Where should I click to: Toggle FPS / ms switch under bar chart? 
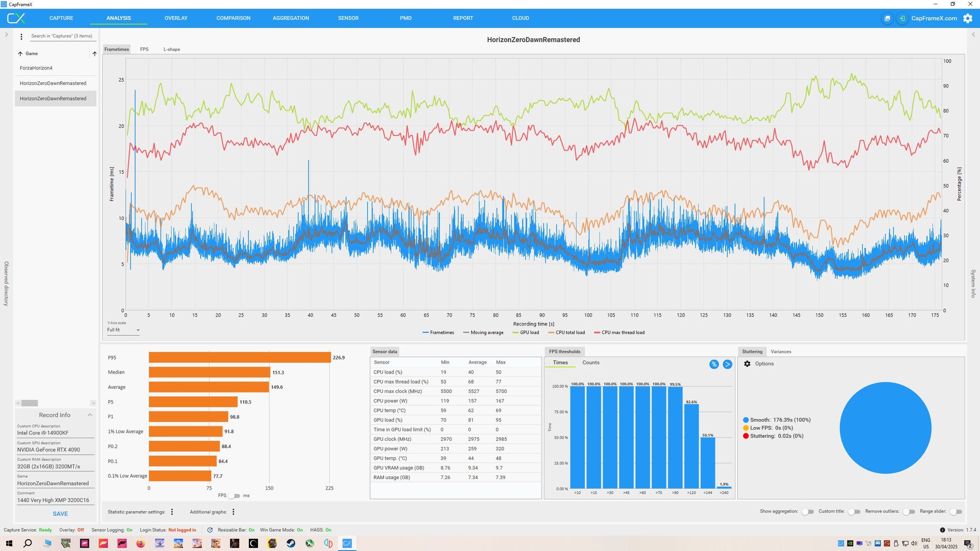point(234,496)
